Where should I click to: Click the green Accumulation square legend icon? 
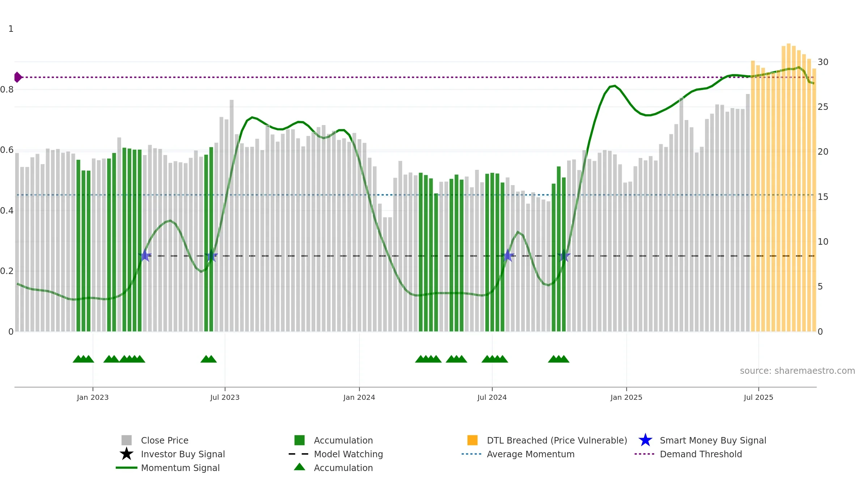click(x=299, y=440)
